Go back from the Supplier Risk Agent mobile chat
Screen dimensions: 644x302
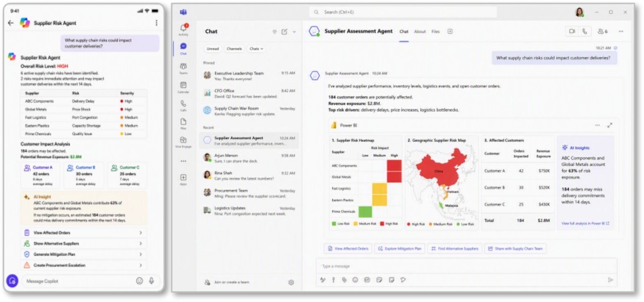coord(11,23)
